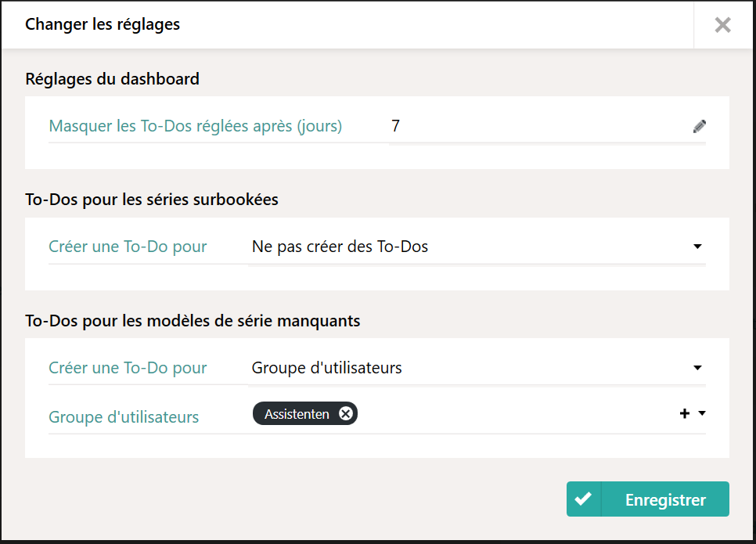Click the "To-Dos pour les modèles de série manquants" heading
The width and height of the screenshot is (756, 544).
(191, 320)
